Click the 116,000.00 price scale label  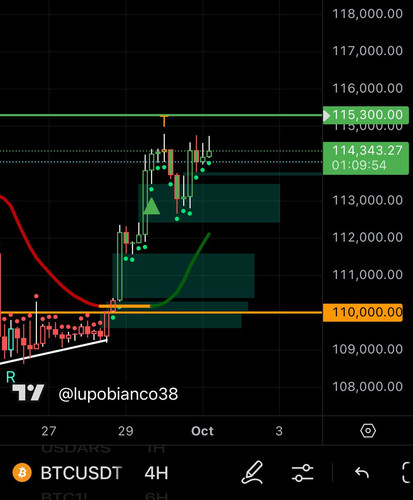point(368,88)
